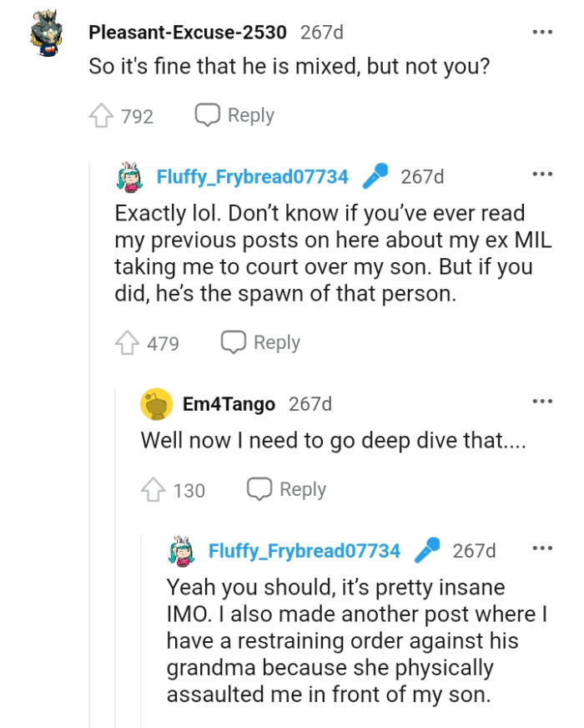The image size is (584, 728).
Task: Click the reply bubble icon under Em4Tango's comment
Action: pyautogui.click(x=259, y=489)
